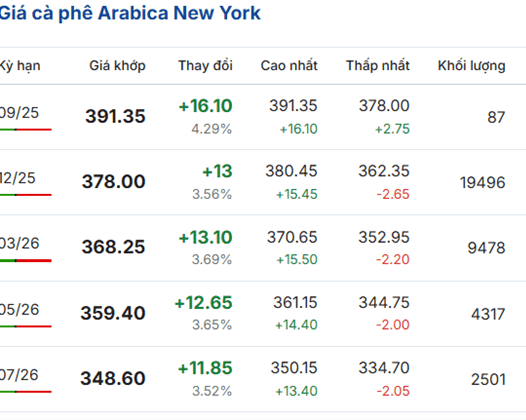The height and width of the screenshot is (420, 526).
Task: Select the 12/25 contract term
Action: (17, 178)
